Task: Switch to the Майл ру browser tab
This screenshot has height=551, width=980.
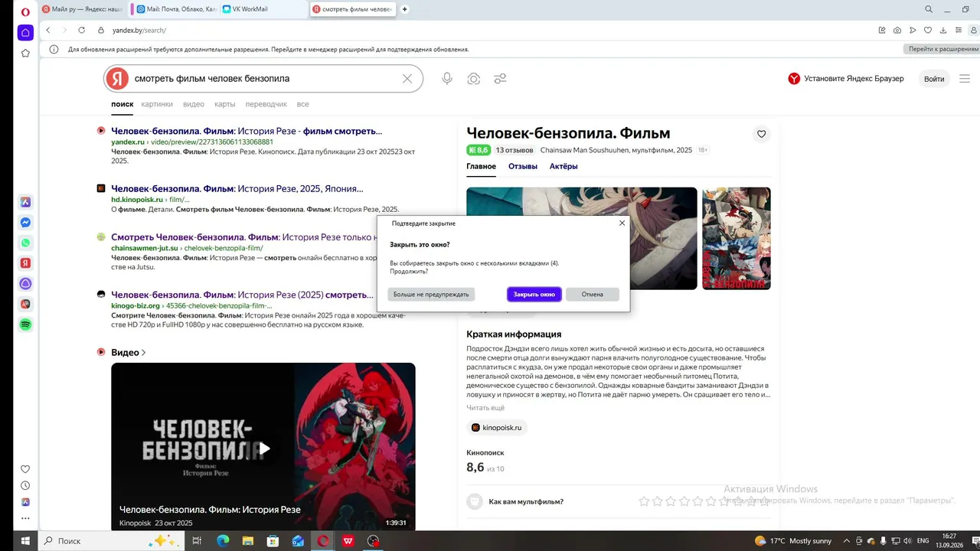Action: click(x=84, y=9)
